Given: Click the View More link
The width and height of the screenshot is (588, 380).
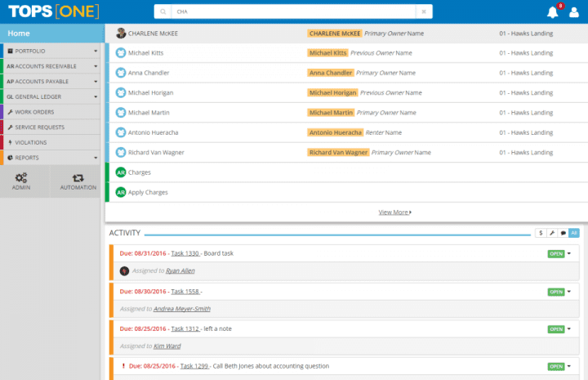Looking at the screenshot, I should 395,212.
